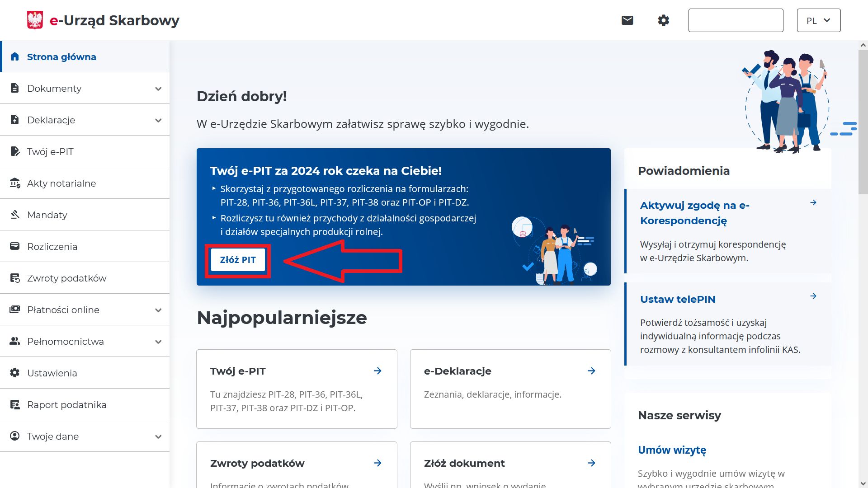
Task: Click the Mandaty gavel icon in sidebar
Action: coord(15,215)
